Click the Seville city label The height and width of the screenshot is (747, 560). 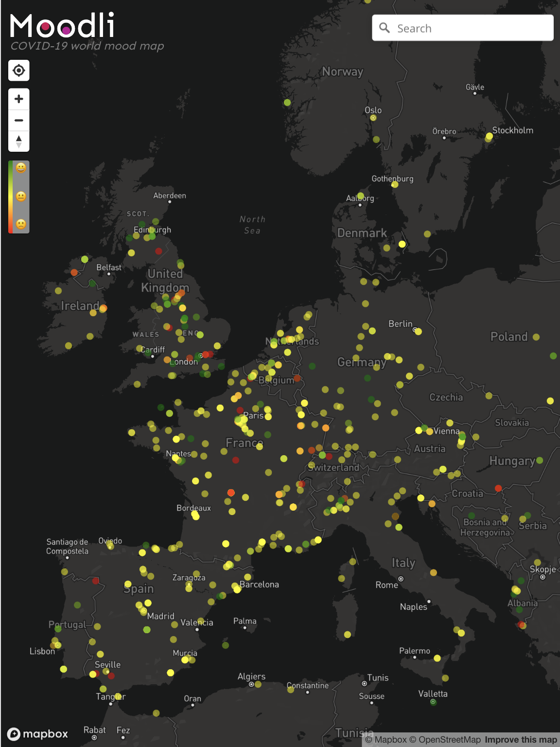107,665
